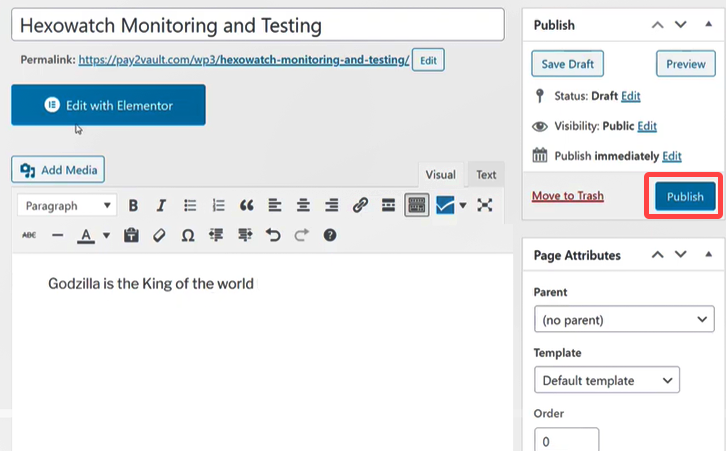Open the Paragraph format dropdown
Image resolution: width=726 pixels, height=451 pixels.
67,205
